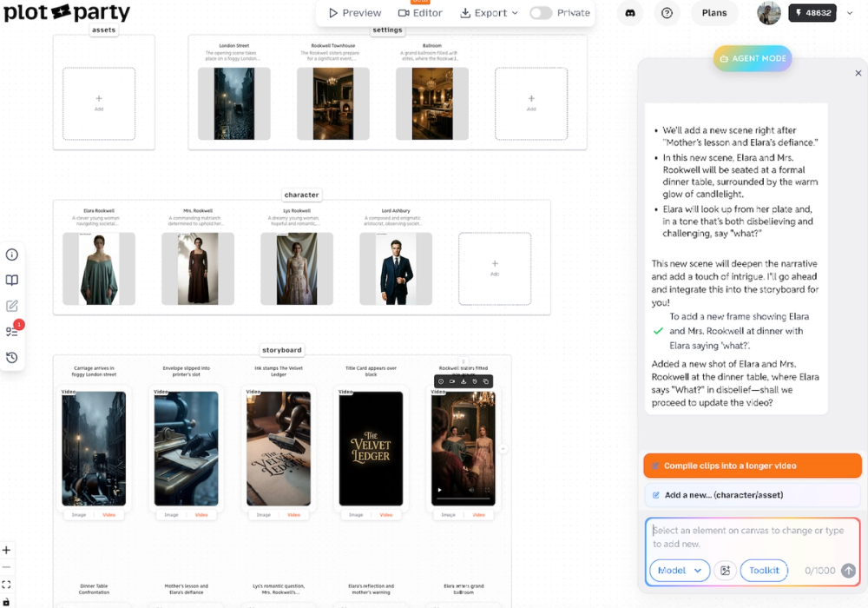Click the plot party logo
Viewport: 868px width, 608px height.
pyautogui.click(x=67, y=12)
